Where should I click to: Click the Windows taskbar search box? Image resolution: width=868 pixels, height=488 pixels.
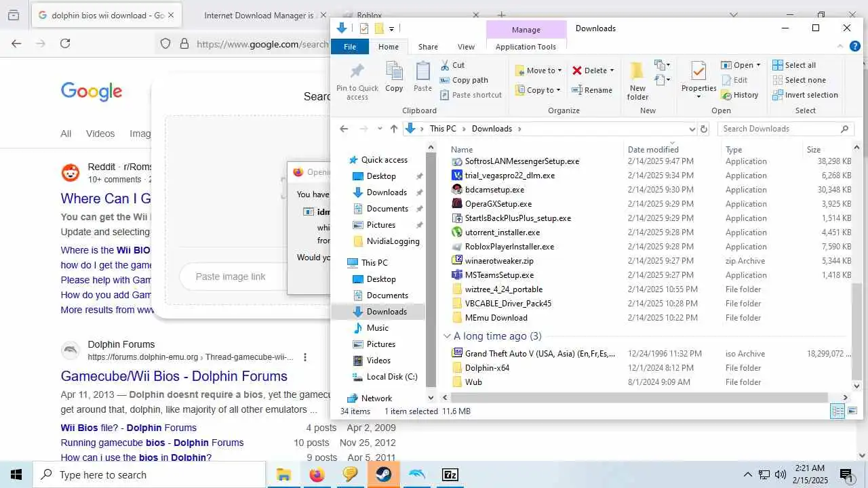coord(149,474)
